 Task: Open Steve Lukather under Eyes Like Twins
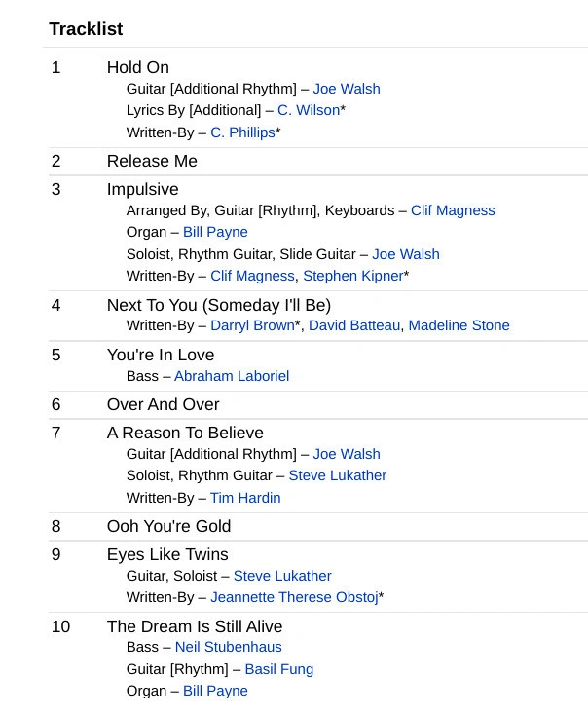pyautogui.click(x=282, y=576)
